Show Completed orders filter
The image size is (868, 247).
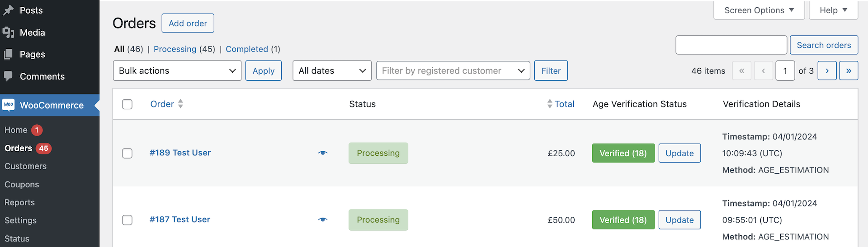pos(247,49)
